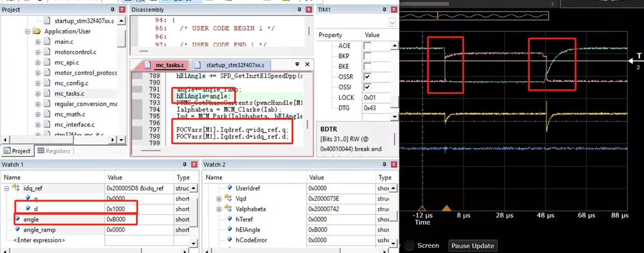This screenshot has width=644, height=253.
Task: Click Pause Update on the oscilloscope
Action: coord(473,246)
